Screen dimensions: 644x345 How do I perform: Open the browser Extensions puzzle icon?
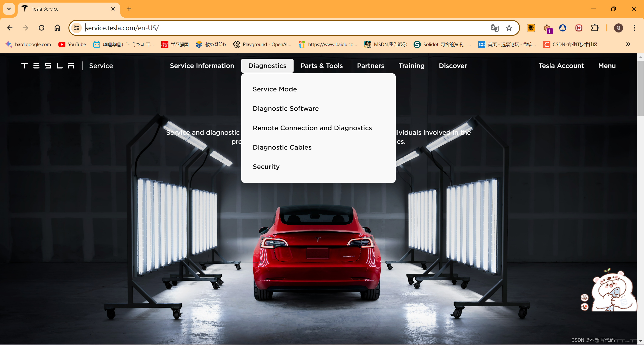[595, 28]
